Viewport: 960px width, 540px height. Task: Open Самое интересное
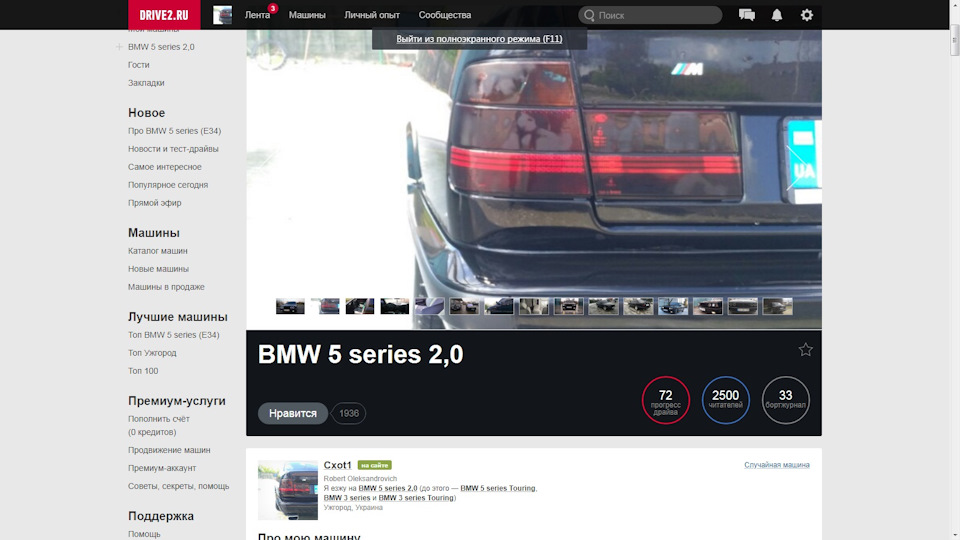(x=165, y=167)
